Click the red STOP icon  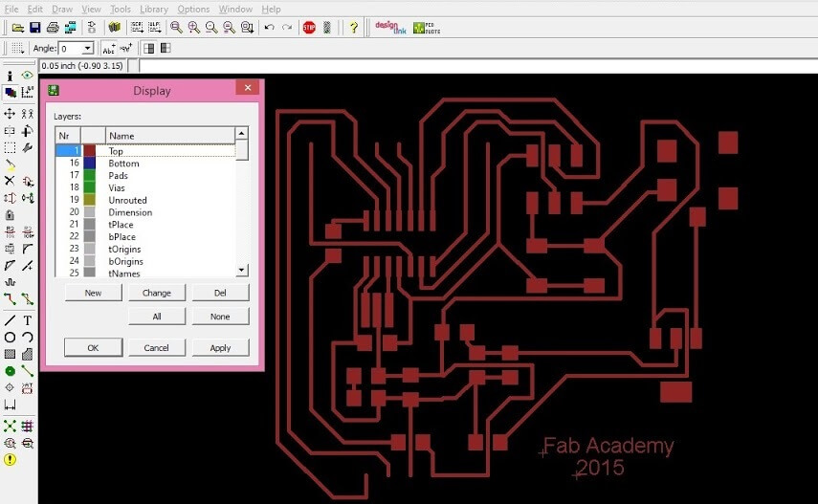[309, 28]
